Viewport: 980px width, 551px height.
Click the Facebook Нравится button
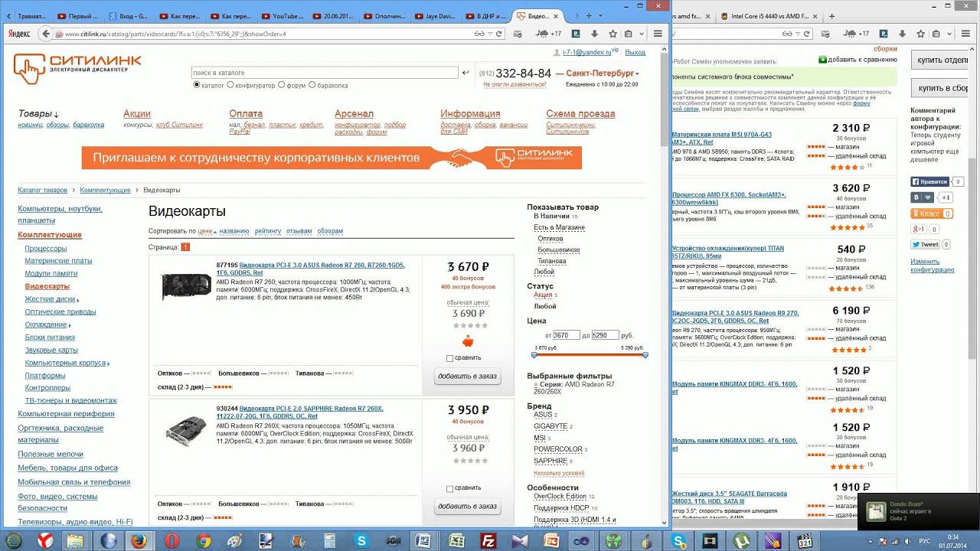[x=930, y=182]
